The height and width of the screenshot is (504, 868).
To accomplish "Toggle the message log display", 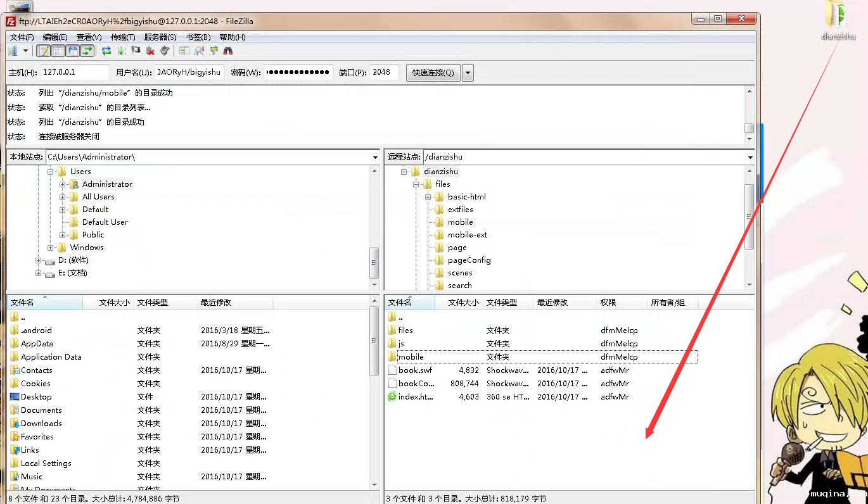I will [44, 51].
